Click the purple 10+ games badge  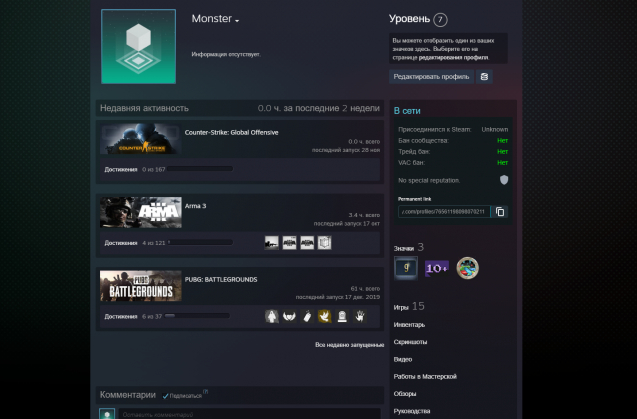(x=437, y=268)
